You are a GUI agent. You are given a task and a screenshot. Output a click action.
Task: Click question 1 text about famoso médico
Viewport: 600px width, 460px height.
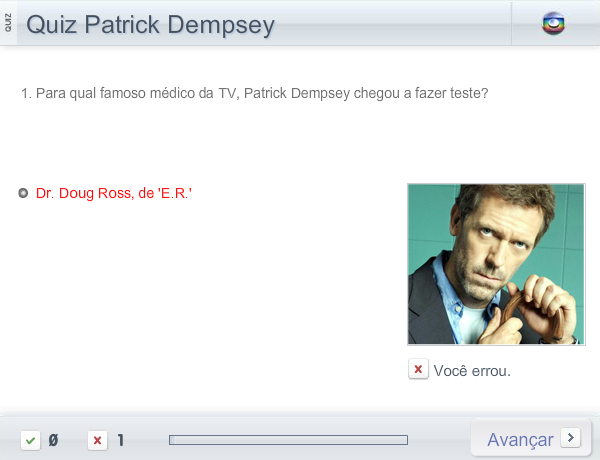pyautogui.click(x=255, y=93)
